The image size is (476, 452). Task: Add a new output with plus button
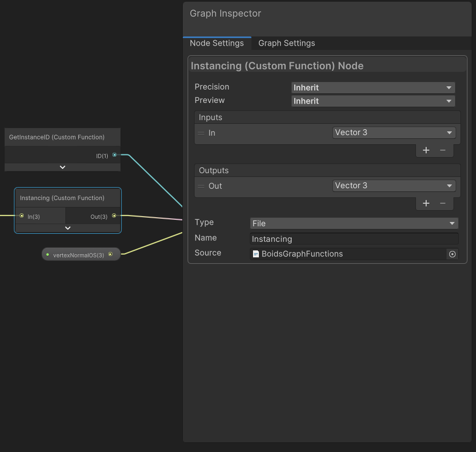(426, 203)
